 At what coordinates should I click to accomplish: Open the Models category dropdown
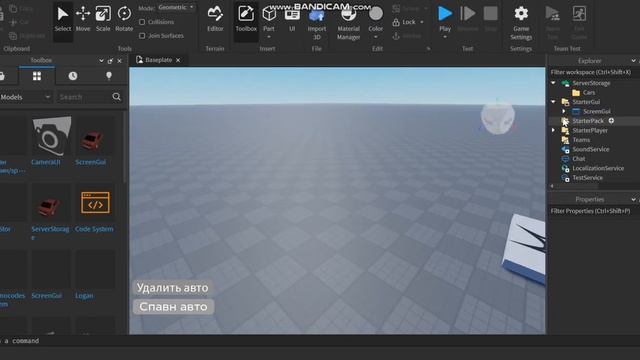[25, 97]
